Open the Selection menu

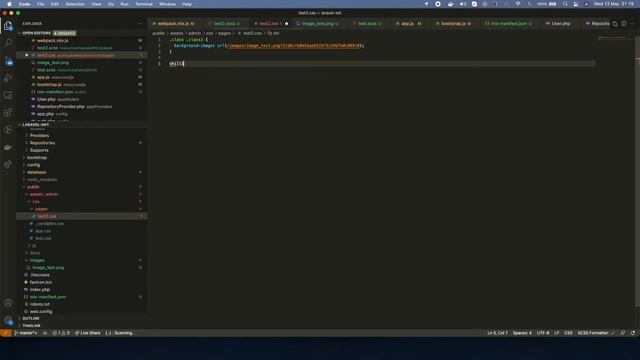75,4
